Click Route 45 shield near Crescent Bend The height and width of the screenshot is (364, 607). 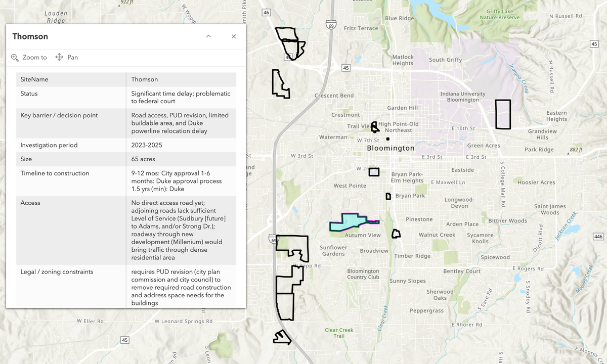(x=346, y=68)
